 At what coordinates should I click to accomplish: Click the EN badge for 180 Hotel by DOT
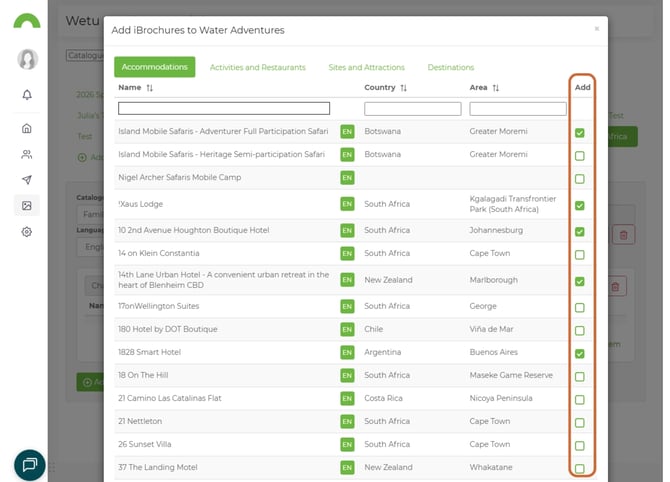tap(347, 329)
